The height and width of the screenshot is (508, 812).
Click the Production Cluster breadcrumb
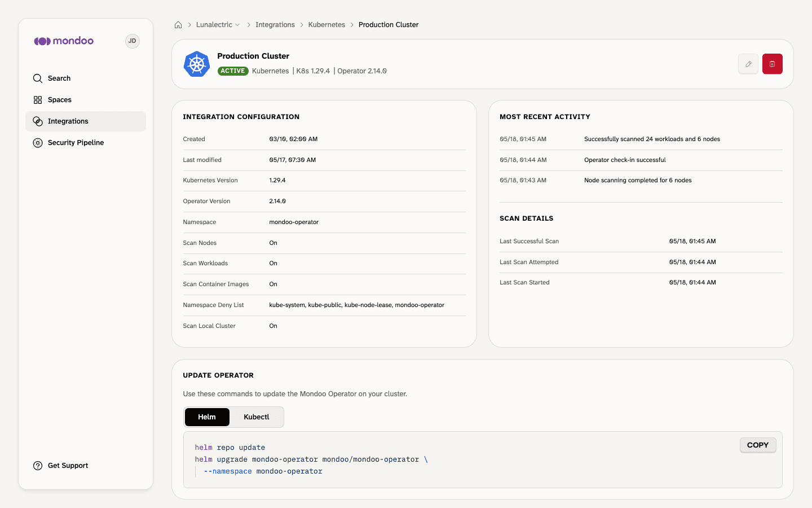tap(389, 25)
